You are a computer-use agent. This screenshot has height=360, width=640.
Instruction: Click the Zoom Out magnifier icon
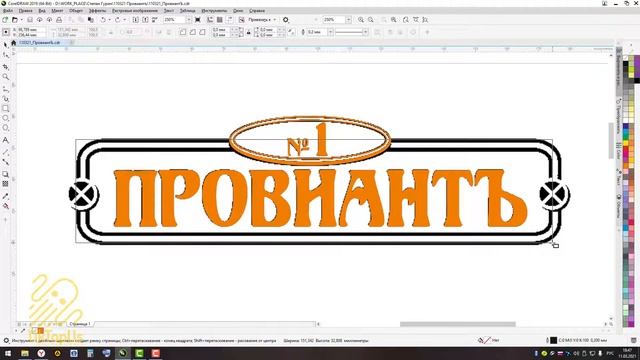click(371, 20)
